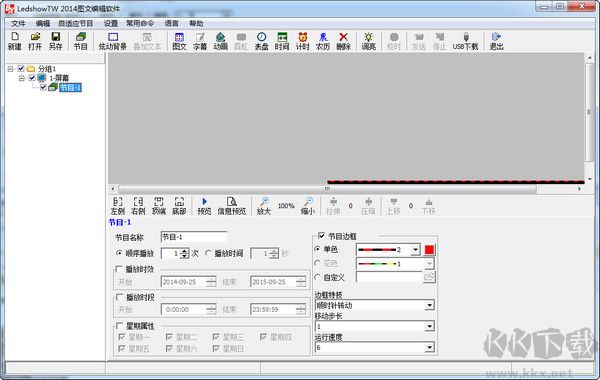Click the 炫动背景 toolbar icon
The width and height of the screenshot is (600, 380).
(x=113, y=41)
